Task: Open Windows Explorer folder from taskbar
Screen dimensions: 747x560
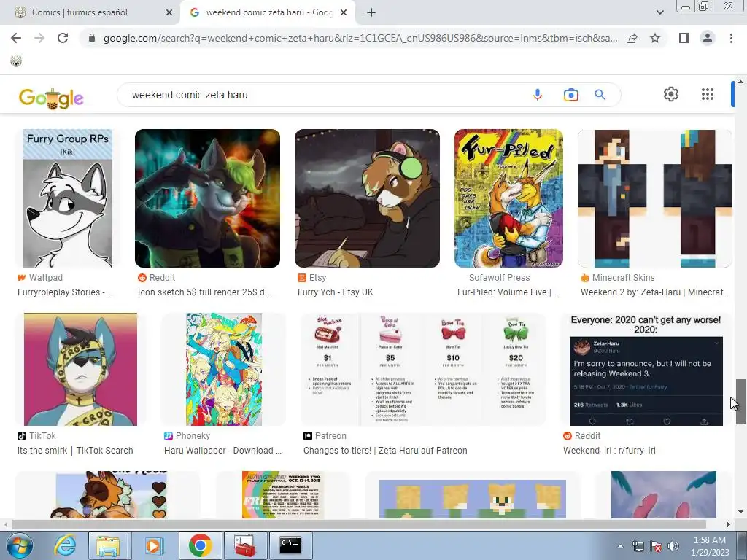Action: tap(108, 545)
